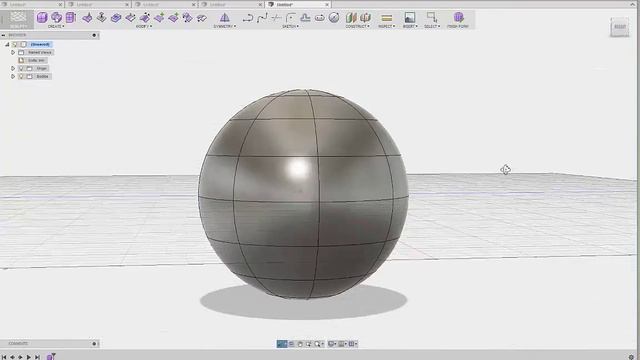The height and width of the screenshot is (360, 640).
Task: Click the Symmetry triangle icon
Action: tap(224, 18)
